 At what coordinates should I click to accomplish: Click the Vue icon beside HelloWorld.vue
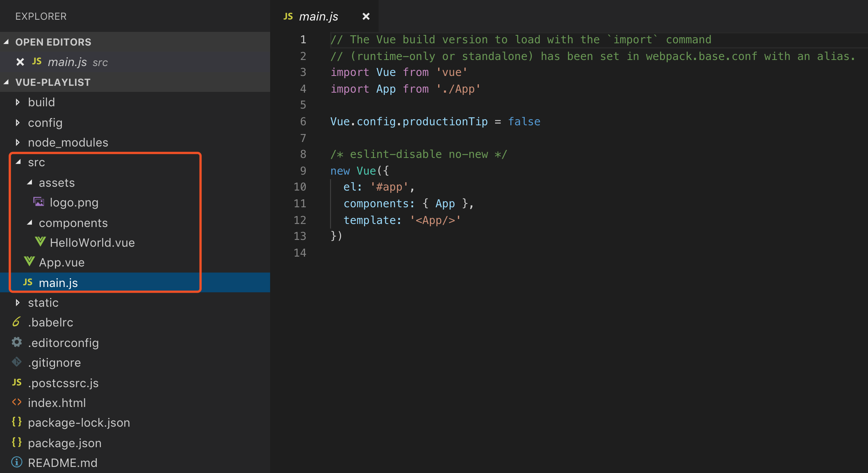click(40, 242)
